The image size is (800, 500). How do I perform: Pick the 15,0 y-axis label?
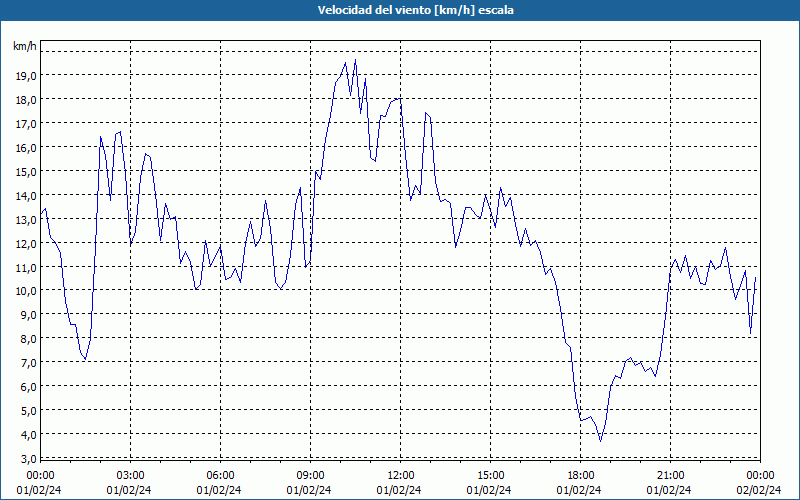coord(26,172)
